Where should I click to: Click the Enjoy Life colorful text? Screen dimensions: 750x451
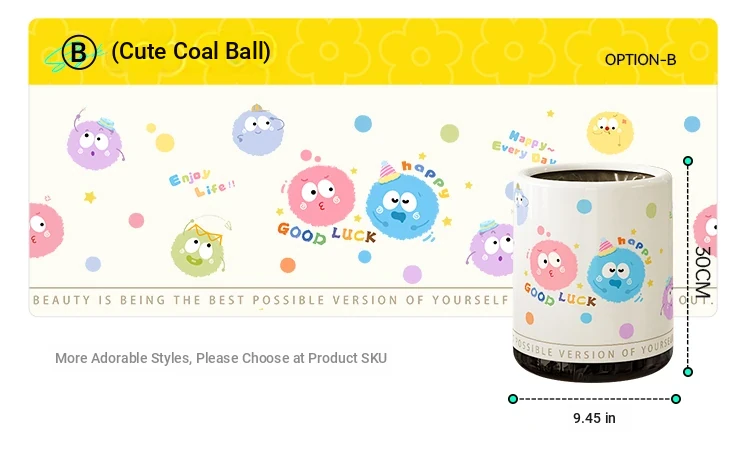[202, 183]
